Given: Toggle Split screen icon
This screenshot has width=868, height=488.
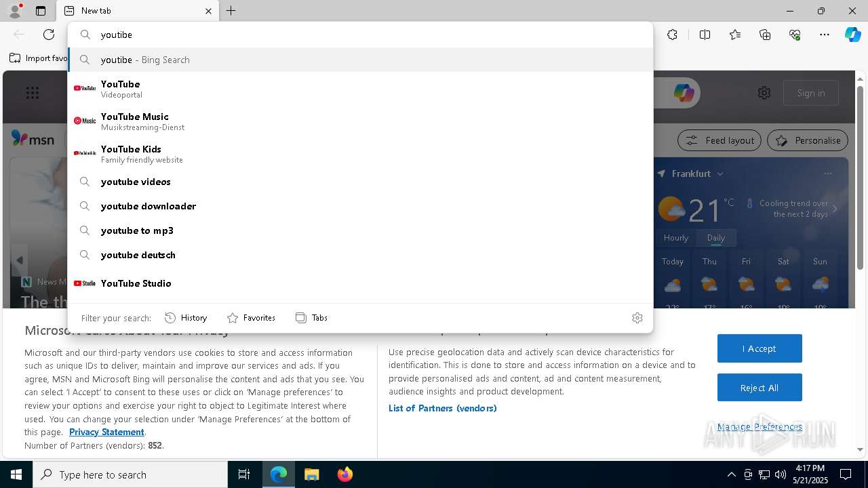Looking at the screenshot, I should [705, 35].
